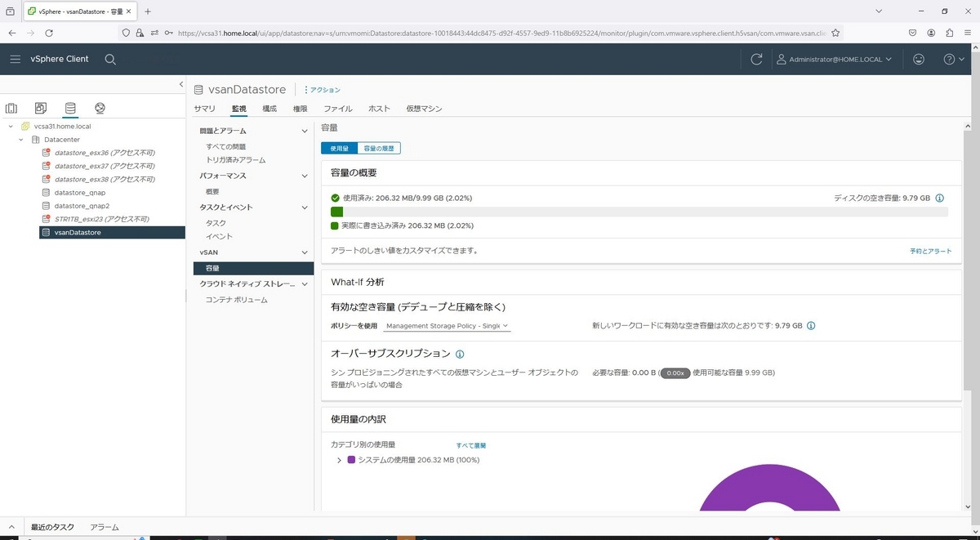The image size is (980, 540).
Task: Click info icon beside ディスクの空き容量
Action: [x=939, y=198]
